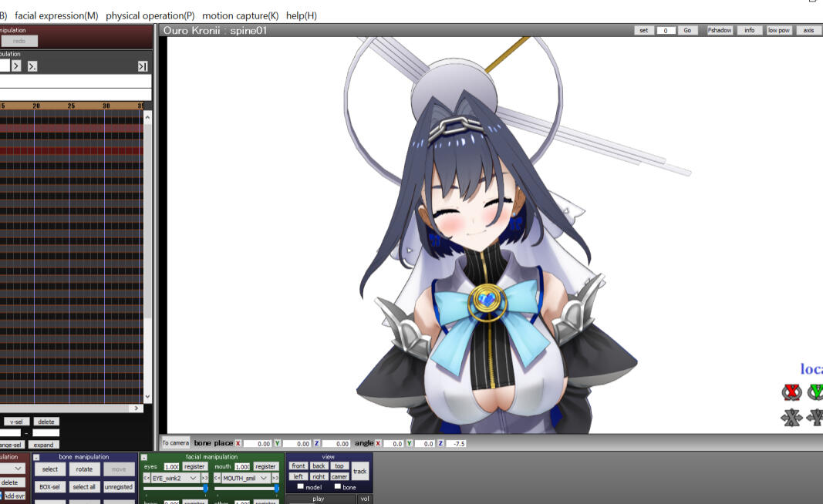
Task: Click the rotate button in bone manipulation
Action: [x=84, y=469]
